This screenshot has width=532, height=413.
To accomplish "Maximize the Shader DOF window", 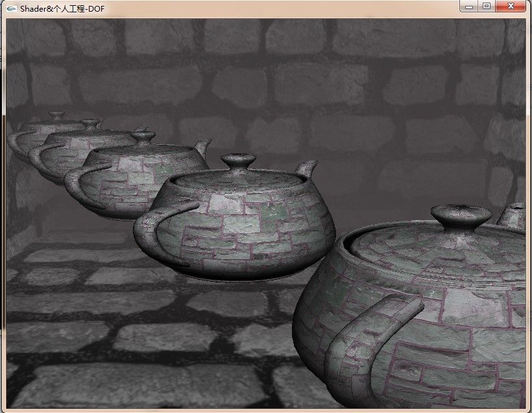I will (487, 6).
